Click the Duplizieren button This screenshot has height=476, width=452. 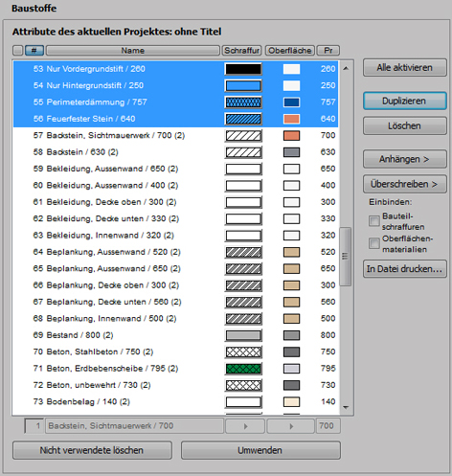[x=404, y=102]
